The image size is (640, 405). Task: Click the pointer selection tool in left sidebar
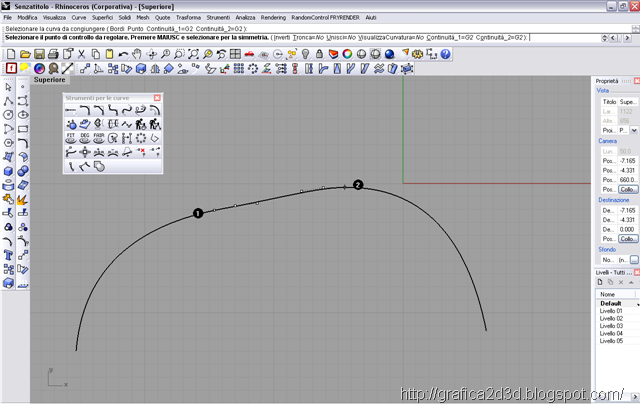click(9, 88)
